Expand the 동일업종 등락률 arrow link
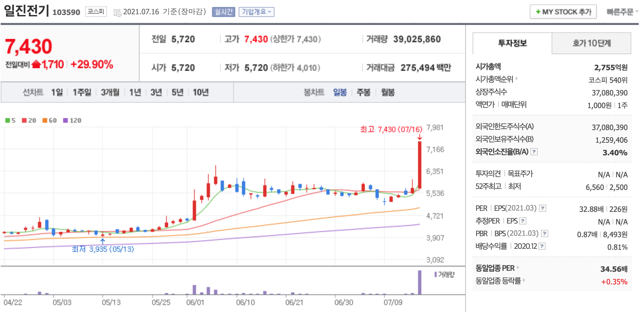Image resolution: width=644 pixels, height=312 pixels. [524, 280]
